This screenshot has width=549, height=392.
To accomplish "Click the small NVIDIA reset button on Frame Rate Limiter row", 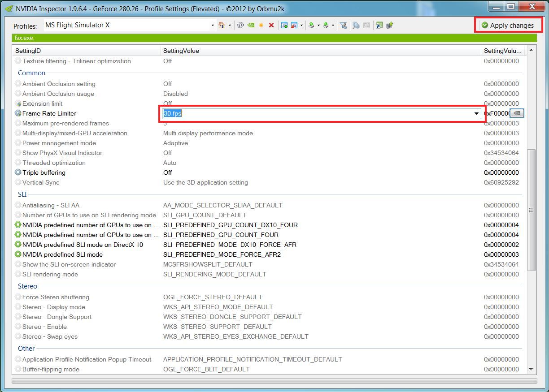I will [x=517, y=113].
